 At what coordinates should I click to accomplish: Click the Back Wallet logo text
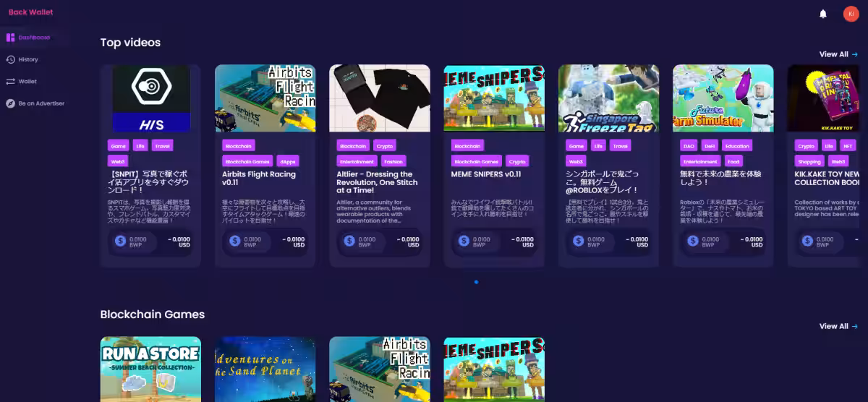[x=30, y=12]
